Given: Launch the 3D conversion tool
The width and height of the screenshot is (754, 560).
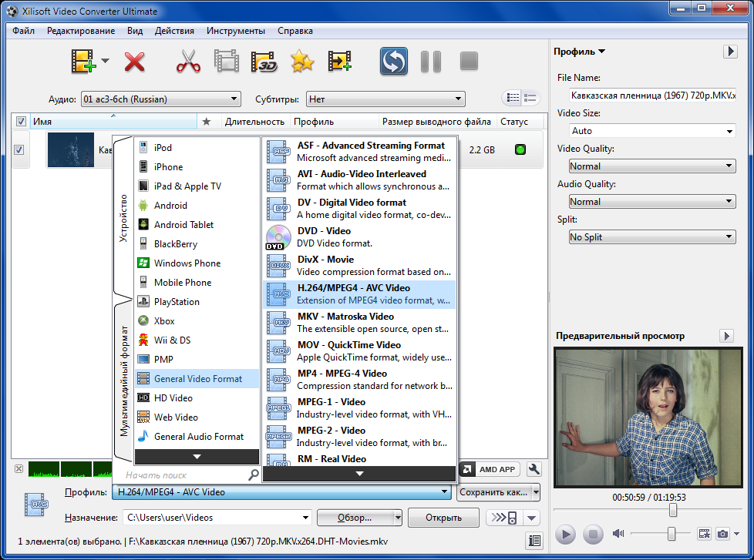Looking at the screenshot, I should coord(264,62).
